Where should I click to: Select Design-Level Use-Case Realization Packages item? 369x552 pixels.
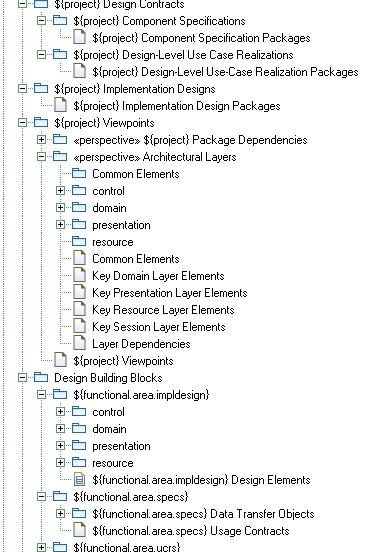click(225, 72)
